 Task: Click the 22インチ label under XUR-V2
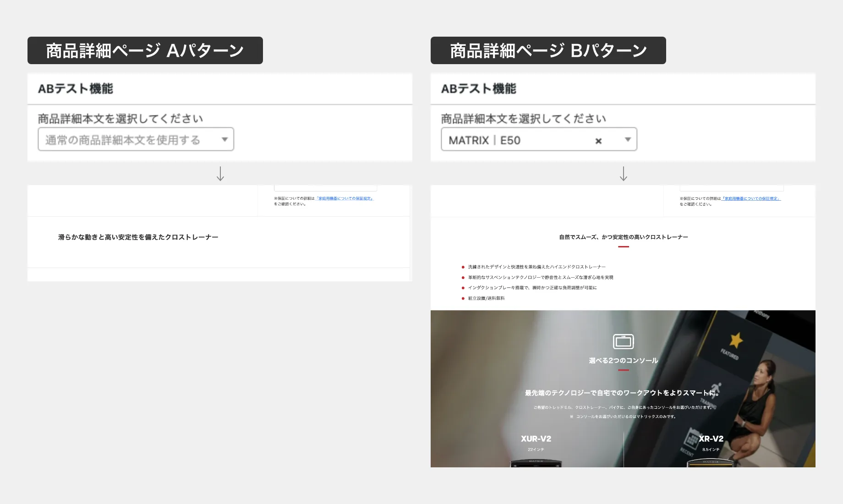click(536, 449)
